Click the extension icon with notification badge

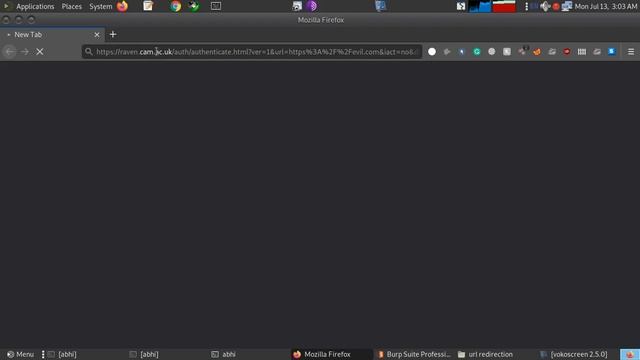pos(522,51)
